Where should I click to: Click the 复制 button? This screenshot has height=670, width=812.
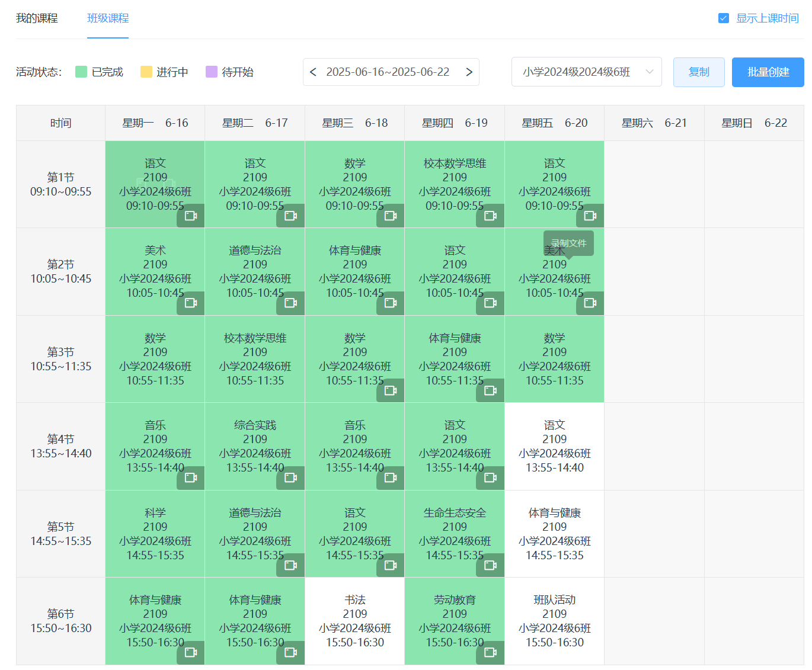tap(699, 72)
